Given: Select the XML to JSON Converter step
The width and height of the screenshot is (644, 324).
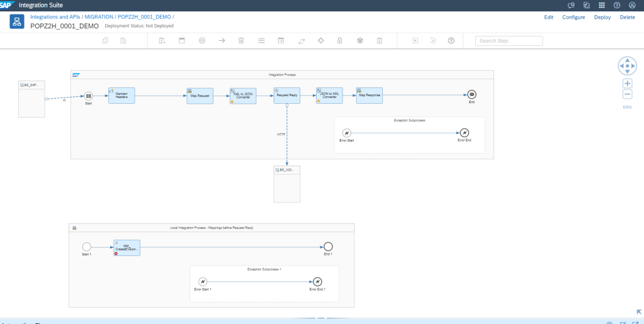Looking at the screenshot, I should tap(242, 96).
